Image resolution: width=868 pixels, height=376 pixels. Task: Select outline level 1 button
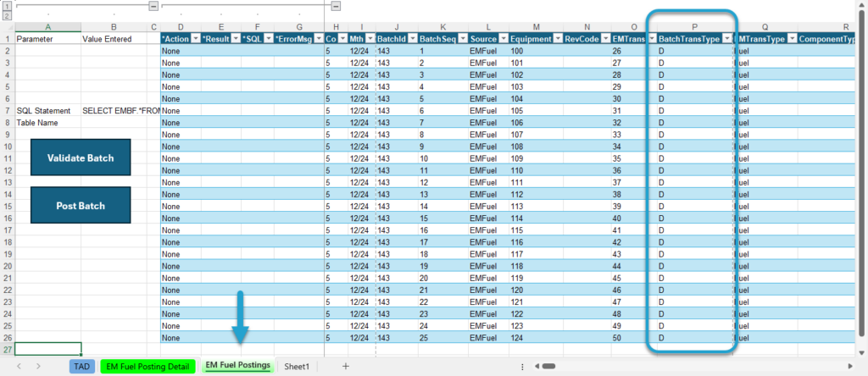tap(7, 7)
